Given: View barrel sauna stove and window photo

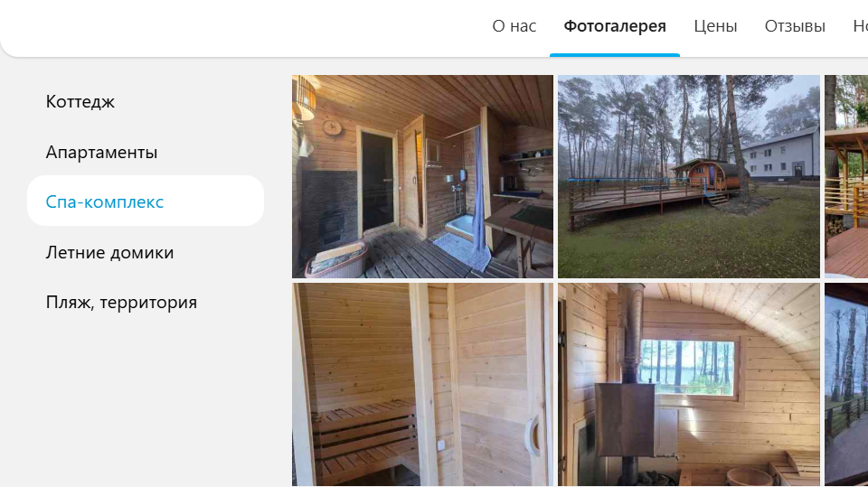Looking at the screenshot, I should [x=689, y=385].
